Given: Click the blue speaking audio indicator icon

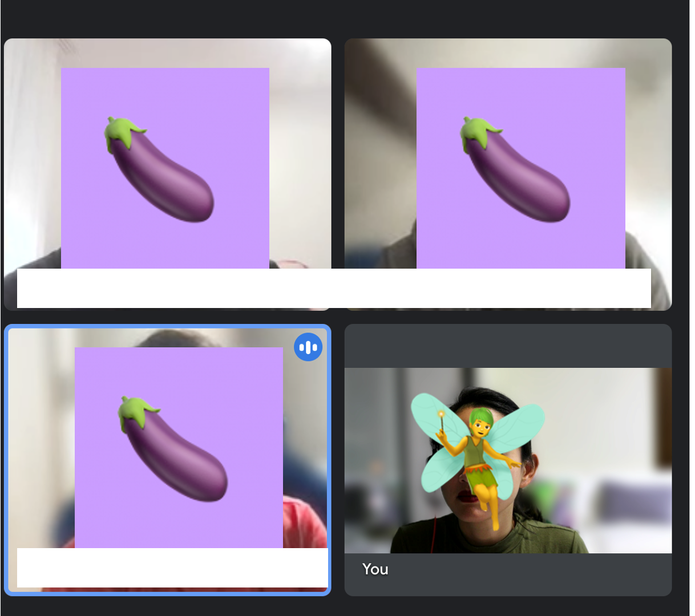Looking at the screenshot, I should click(x=308, y=347).
